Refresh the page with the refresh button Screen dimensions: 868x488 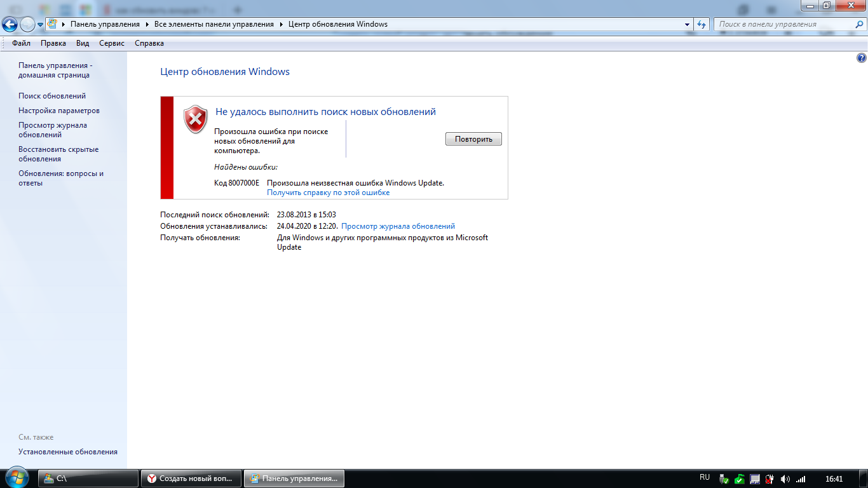point(702,24)
